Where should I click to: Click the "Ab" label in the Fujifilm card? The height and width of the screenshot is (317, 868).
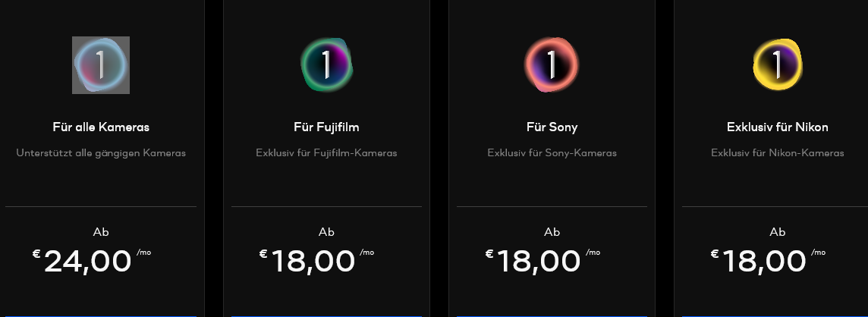tap(326, 232)
